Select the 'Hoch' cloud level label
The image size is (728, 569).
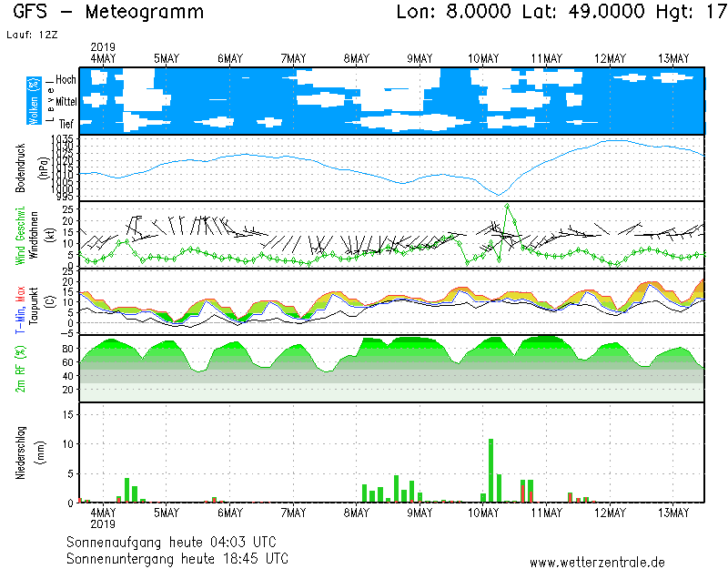66,79
